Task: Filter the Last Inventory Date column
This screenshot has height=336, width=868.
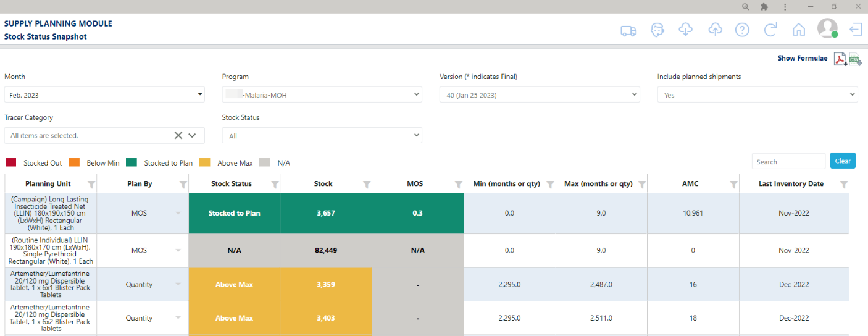Action: click(x=843, y=184)
